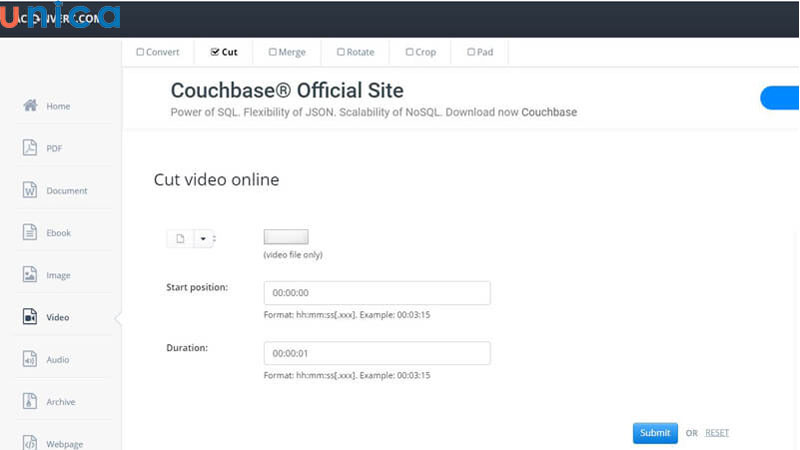Click the file source page icon button
The width and height of the screenshot is (800, 450).
(x=180, y=238)
